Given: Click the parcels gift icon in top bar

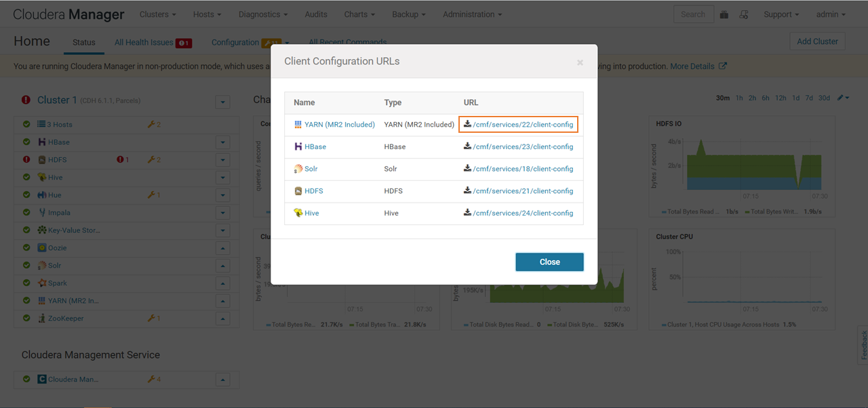Looking at the screenshot, I should click(x=724, y=14).
